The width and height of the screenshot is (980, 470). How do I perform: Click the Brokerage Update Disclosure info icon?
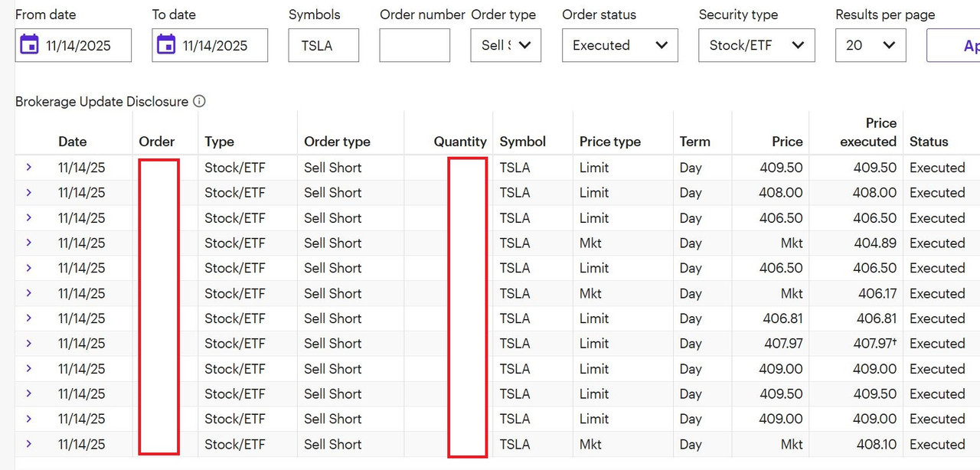click(x=199, y=101)
